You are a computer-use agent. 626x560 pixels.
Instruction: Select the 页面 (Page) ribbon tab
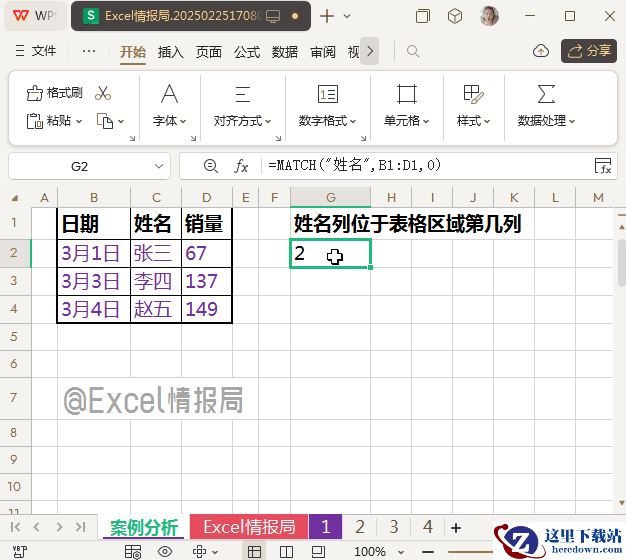coord(209,52)
